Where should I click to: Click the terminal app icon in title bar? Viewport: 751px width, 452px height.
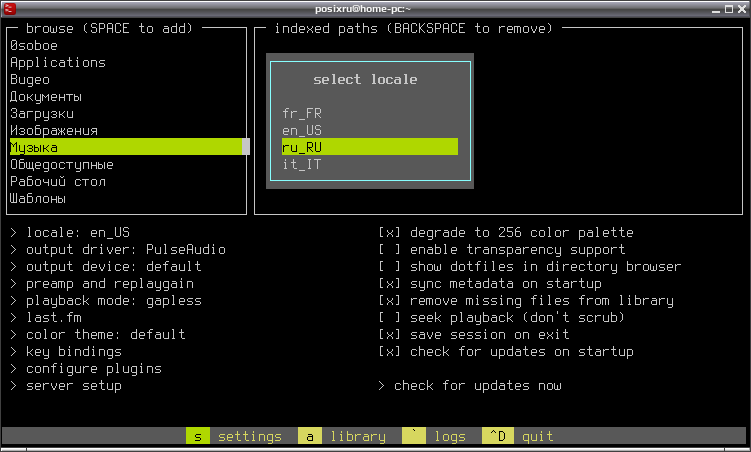point(9,8)
